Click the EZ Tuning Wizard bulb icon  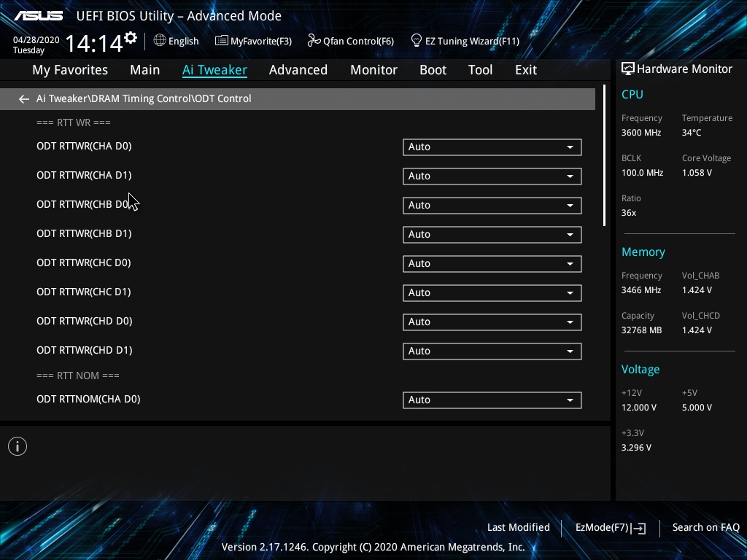[x=416, y=41]
